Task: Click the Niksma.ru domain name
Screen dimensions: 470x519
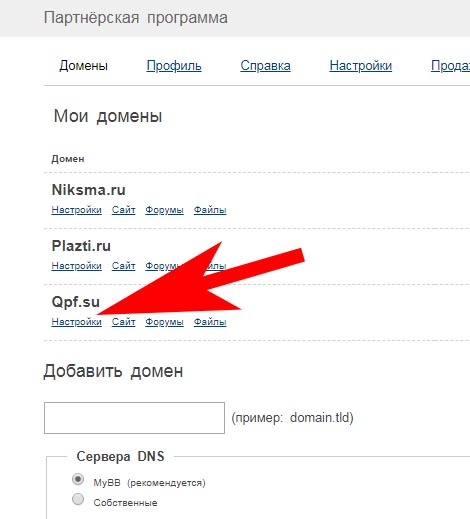Action: 89,190
